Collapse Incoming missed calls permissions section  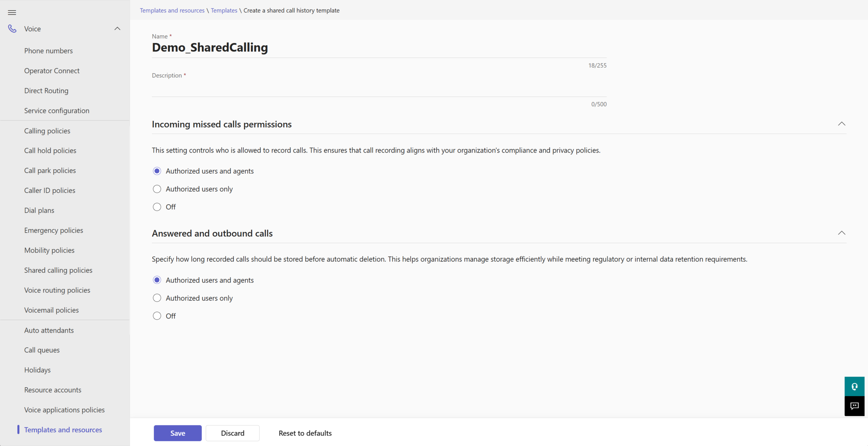841,124
